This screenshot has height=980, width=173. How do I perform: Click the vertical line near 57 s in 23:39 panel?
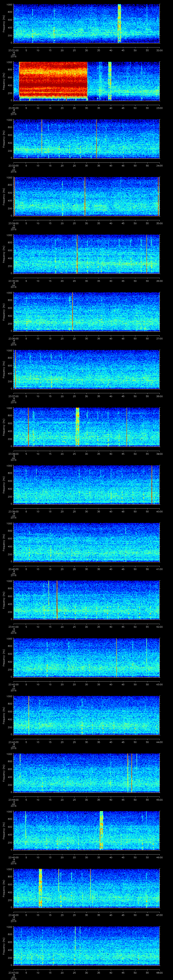[x=152, y=485]
